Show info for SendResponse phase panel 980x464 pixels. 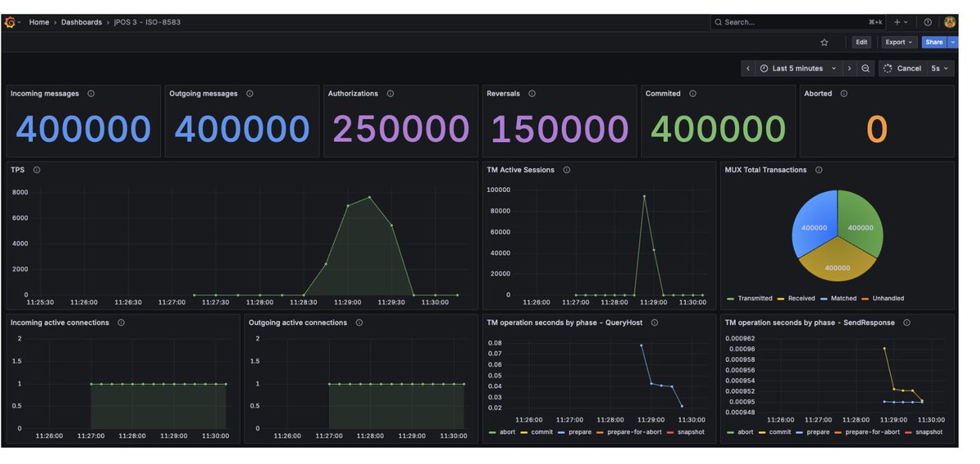tap(906, 323)
